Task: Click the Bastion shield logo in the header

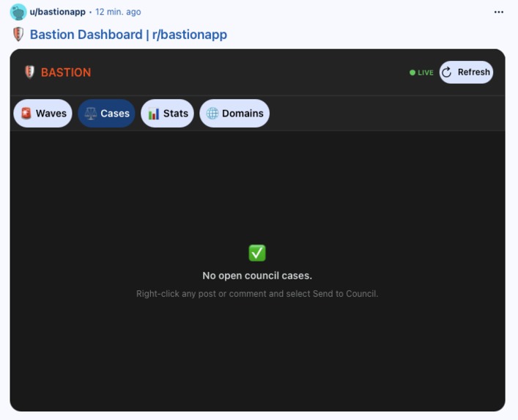Action: tap(30, 72)
